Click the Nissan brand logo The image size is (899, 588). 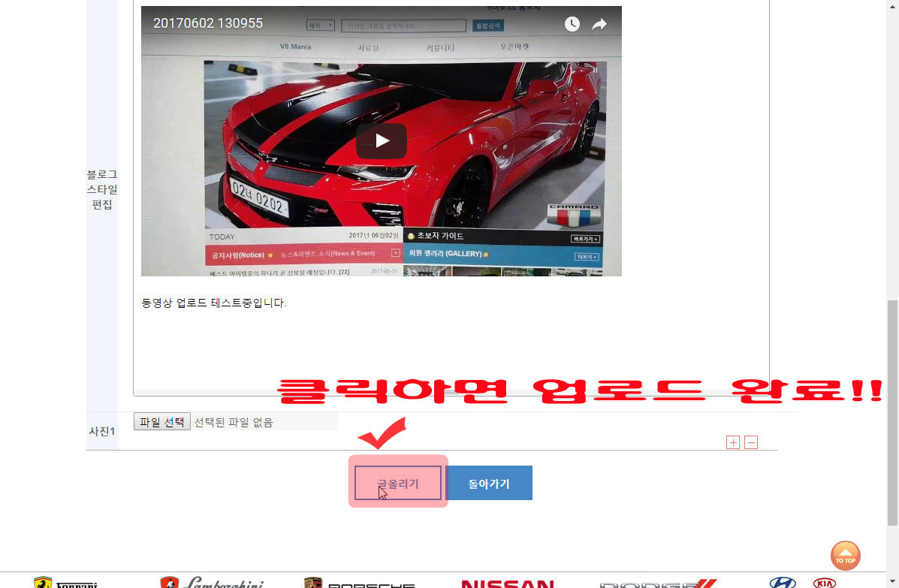508,583
